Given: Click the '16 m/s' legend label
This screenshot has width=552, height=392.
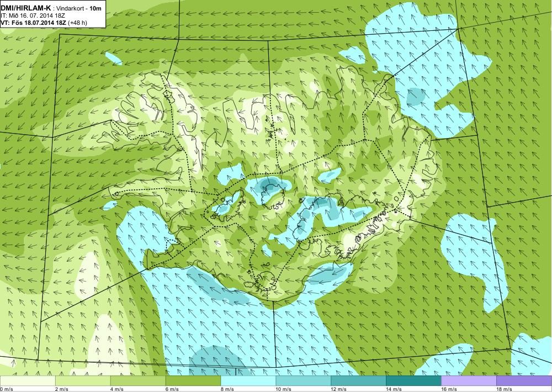Looking at the screenshot, I should pos(449,389).
